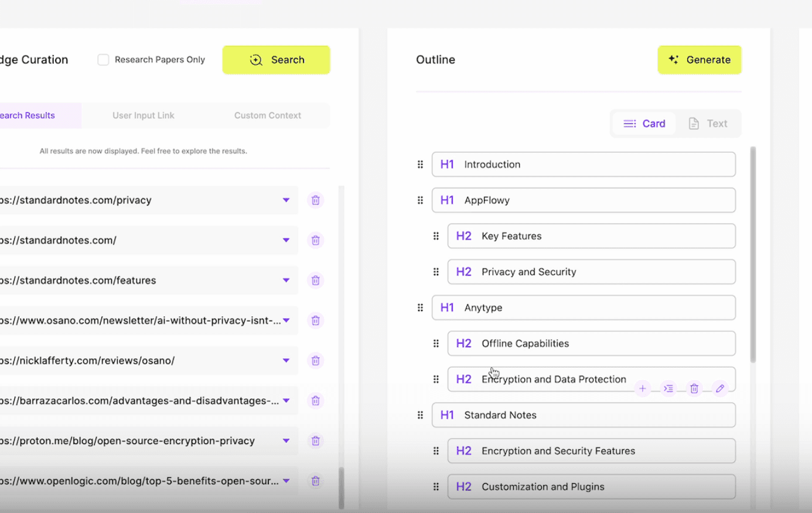Image resolution: width=812 pixels, height=513 pixels.
Task: Open the User Input Link tab
Action: click(144, 115)
